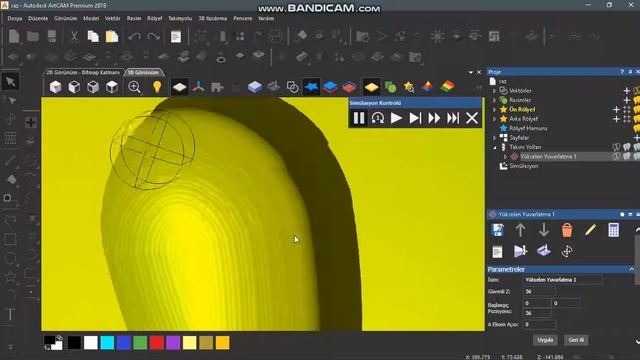
Task: Select the arrow selection tool
Action: pyautogui.click(x=11, y=82)
